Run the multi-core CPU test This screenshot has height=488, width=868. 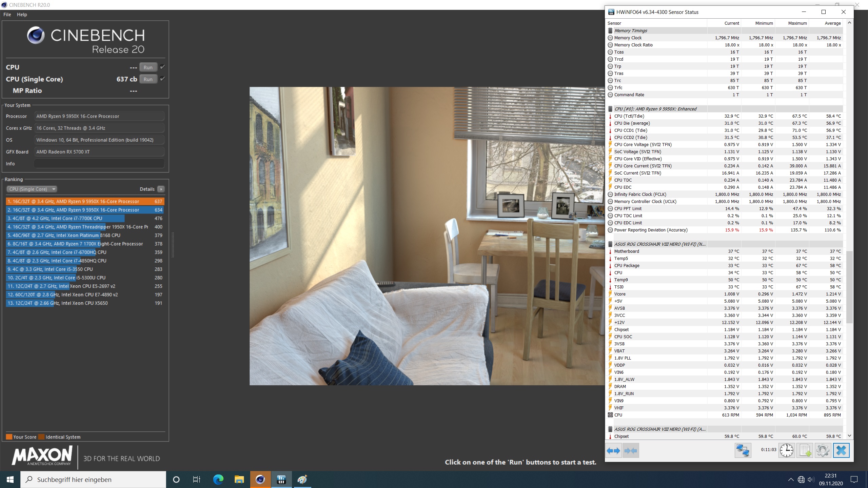tap(148, 67)
